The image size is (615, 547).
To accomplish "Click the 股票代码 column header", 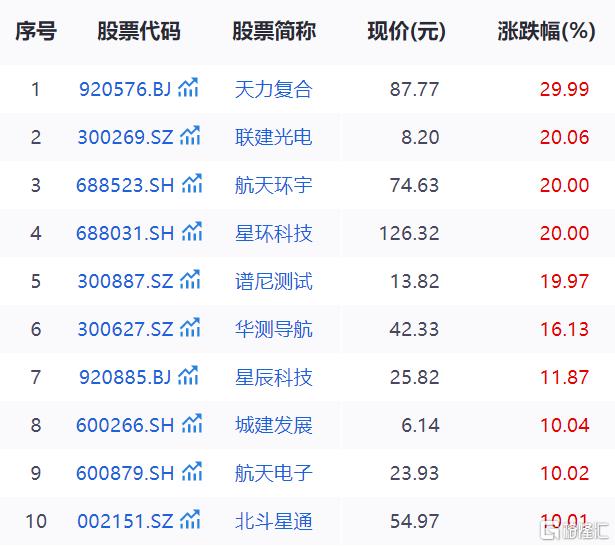I will 139,31.
